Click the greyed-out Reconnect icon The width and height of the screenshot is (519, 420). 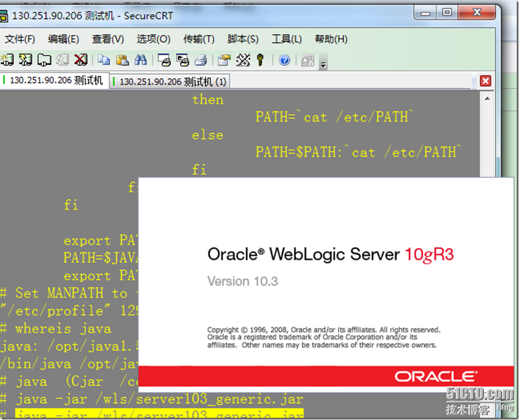coord(62,60)
